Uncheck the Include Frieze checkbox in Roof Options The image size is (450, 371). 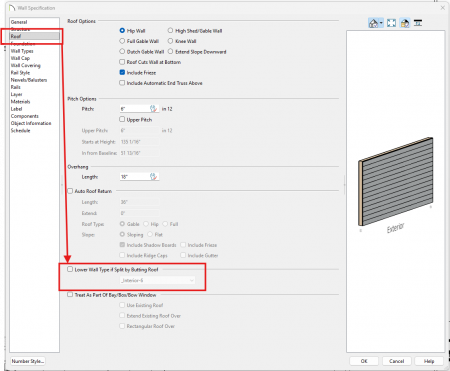[x=122, y=72]
